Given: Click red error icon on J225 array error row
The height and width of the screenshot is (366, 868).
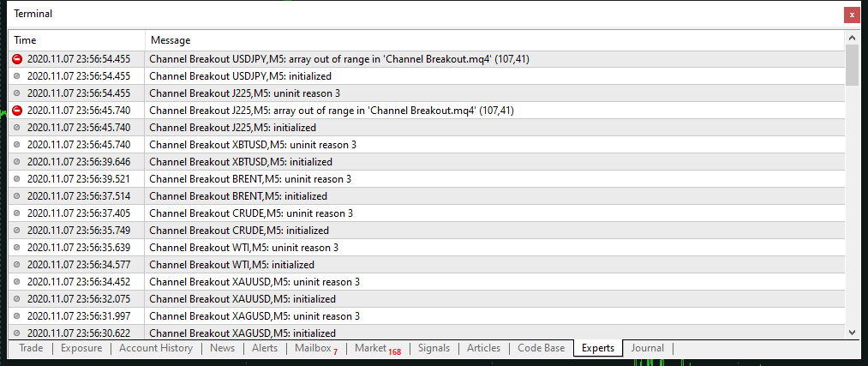Looking at the screenshot, I should coord(17,111).
